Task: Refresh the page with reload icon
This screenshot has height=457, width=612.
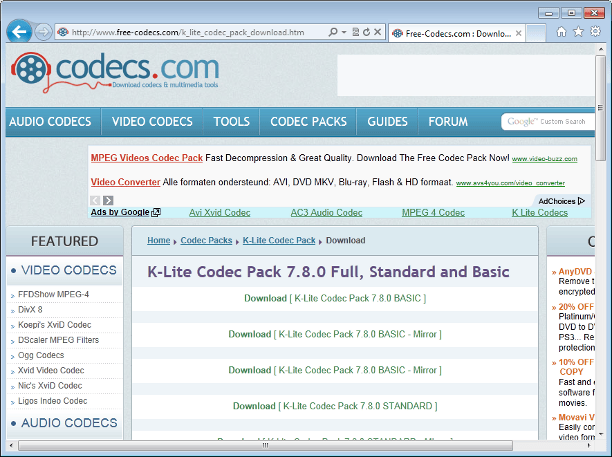Action: pos(366,32)
